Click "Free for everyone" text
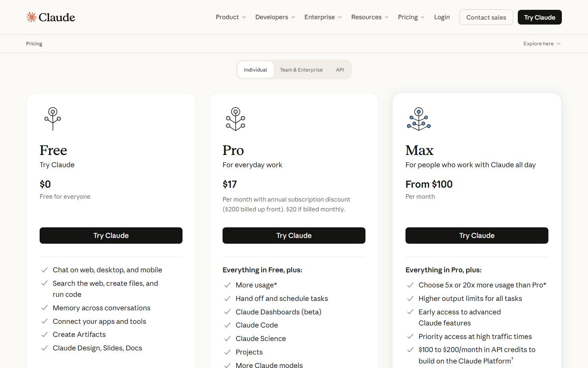This screenshot has height=368, width=588. [x=65, y=197]
